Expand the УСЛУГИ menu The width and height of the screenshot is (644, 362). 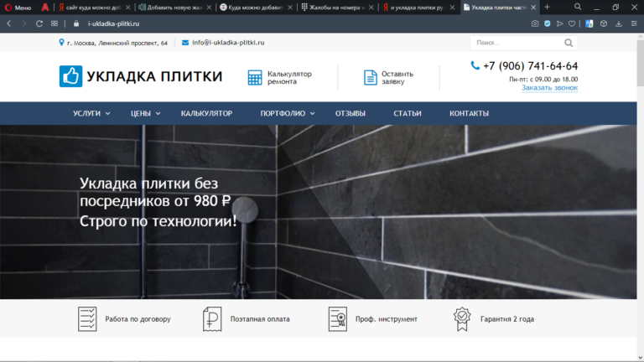(91, 113)
